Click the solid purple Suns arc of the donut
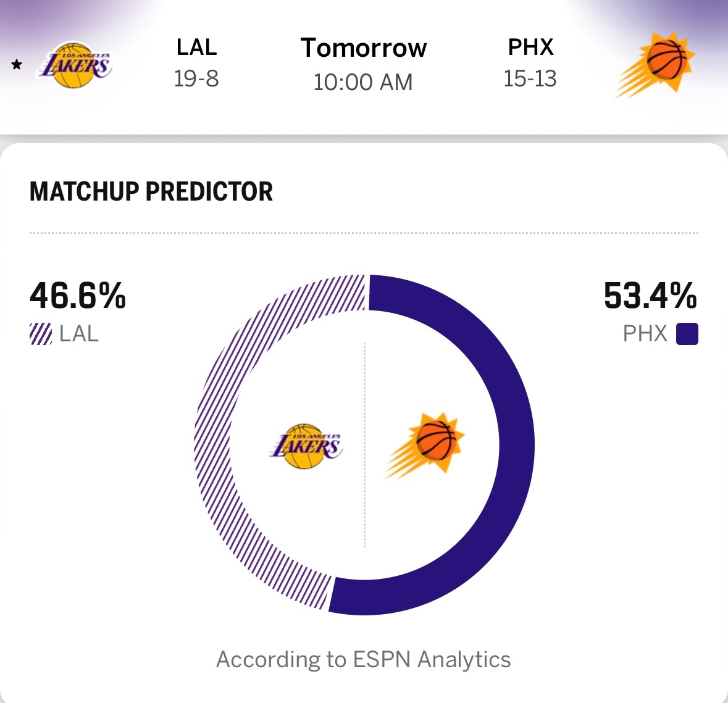 click(516, 444)
